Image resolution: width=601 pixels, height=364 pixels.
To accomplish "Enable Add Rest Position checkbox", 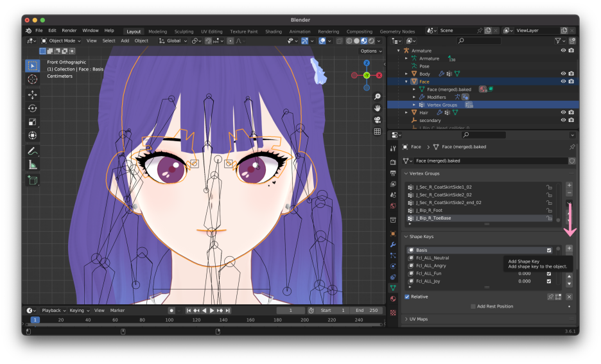I will pos(473,306).
